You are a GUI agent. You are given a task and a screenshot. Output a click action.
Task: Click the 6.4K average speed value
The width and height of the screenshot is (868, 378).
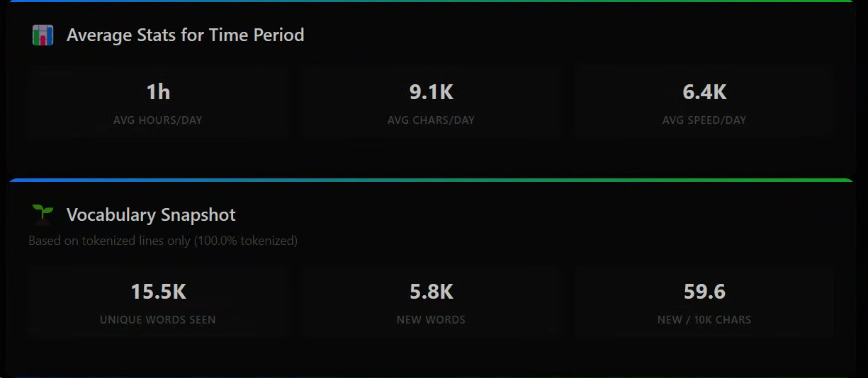point(704,92)
